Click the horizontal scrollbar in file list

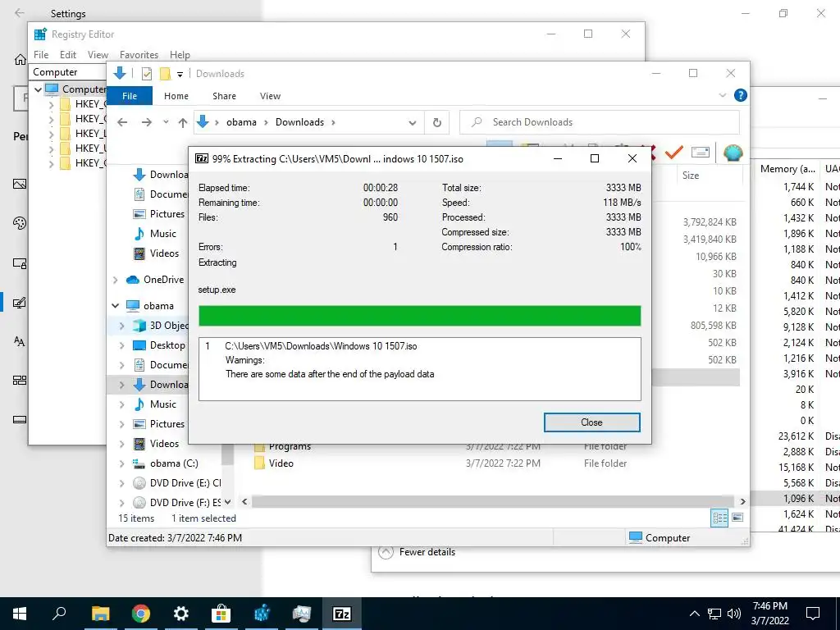click(493, 501)
